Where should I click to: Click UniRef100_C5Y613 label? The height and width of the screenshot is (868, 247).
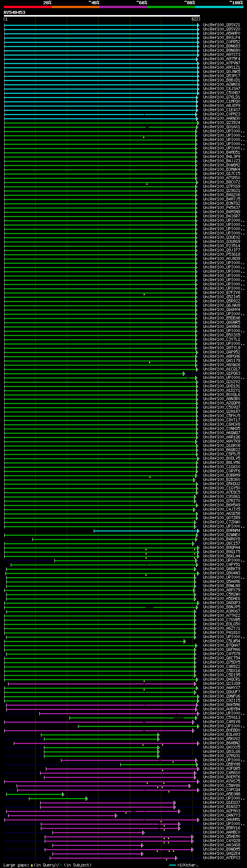pos(222,718)
